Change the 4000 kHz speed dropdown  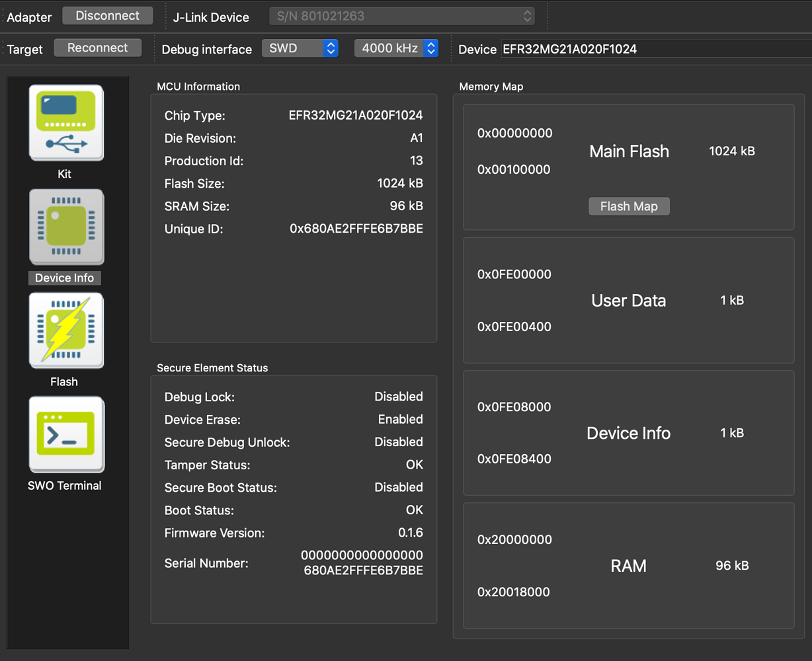coord(395,48)
